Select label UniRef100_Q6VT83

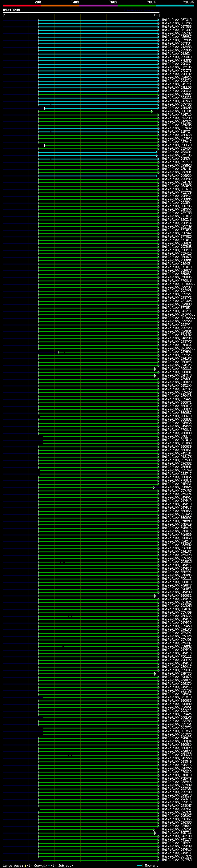[177, 104]
